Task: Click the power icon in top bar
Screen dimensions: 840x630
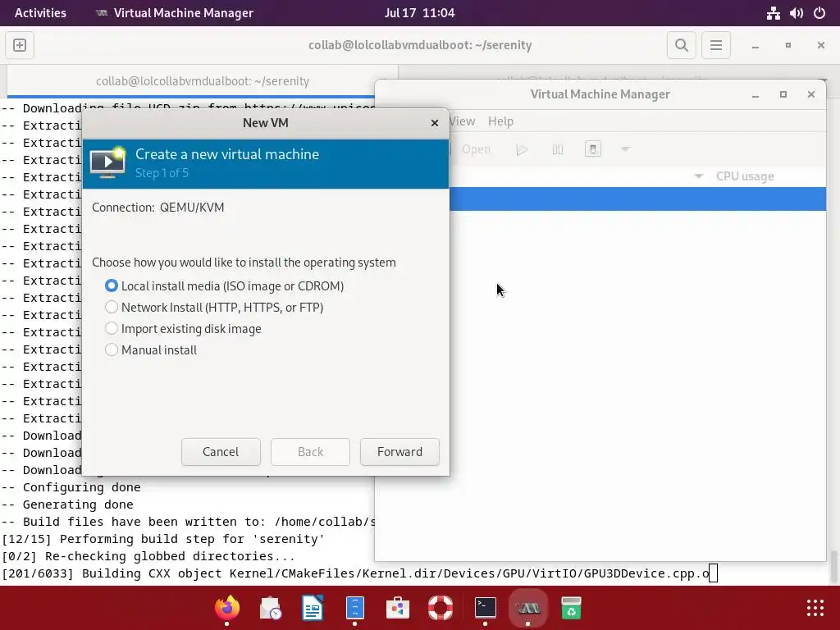Action: 819,13
